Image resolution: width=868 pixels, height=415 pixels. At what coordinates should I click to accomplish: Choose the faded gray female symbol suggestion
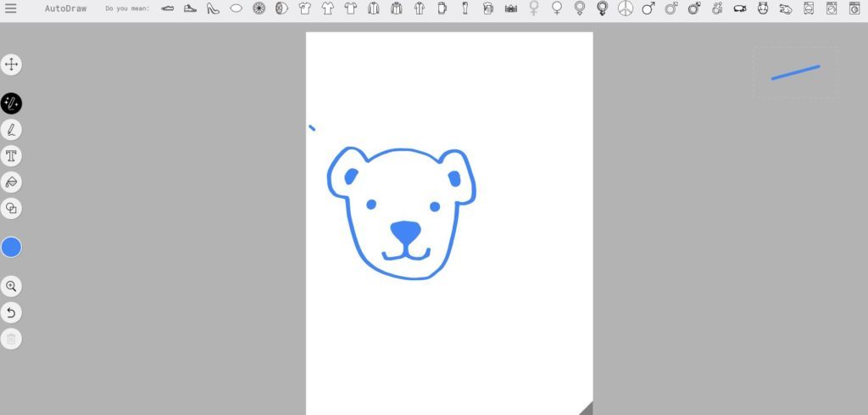[534, 8]
